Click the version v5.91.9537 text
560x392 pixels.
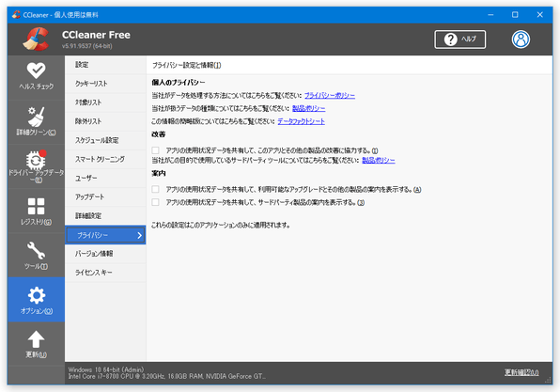(86, 46)
